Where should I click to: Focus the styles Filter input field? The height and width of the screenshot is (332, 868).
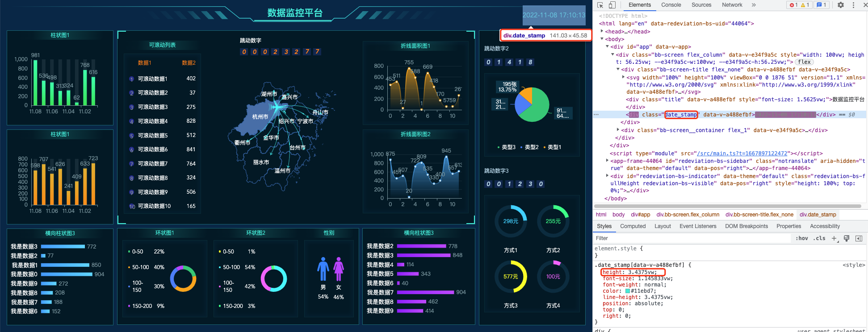[x=692, y=238]
